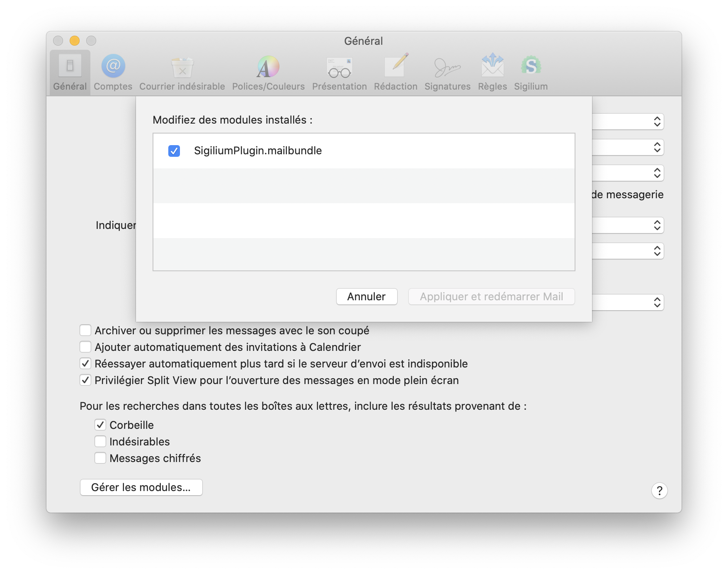This screenshot has height=574, width=728.
Task: Enable Ajouter automatiquement des invitations à Calendrier
Action: (x=85, y=347)
